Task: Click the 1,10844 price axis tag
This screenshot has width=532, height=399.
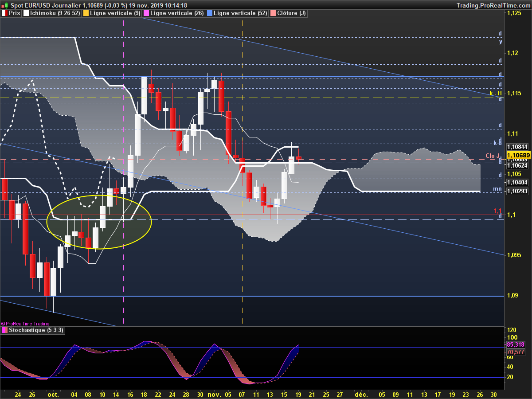Action: [x=517, y=147]
